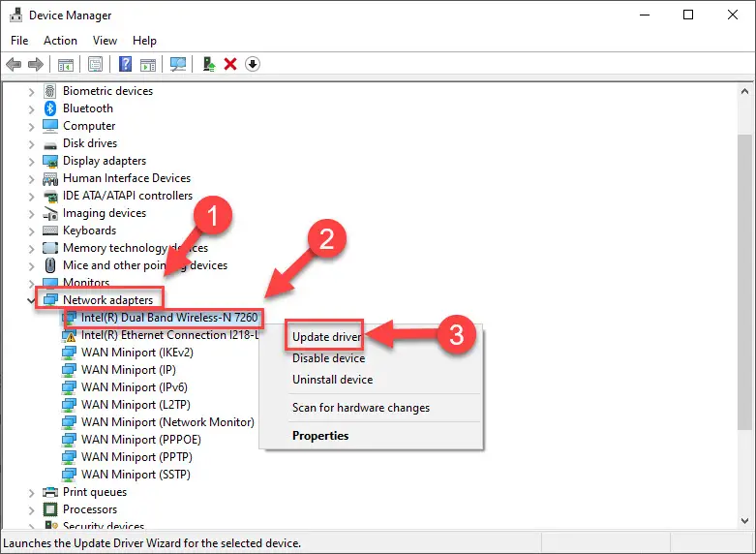Open the blue Help question-mark toolbar icon
This screenshot has width=756, height=554.
pos(126,64)
